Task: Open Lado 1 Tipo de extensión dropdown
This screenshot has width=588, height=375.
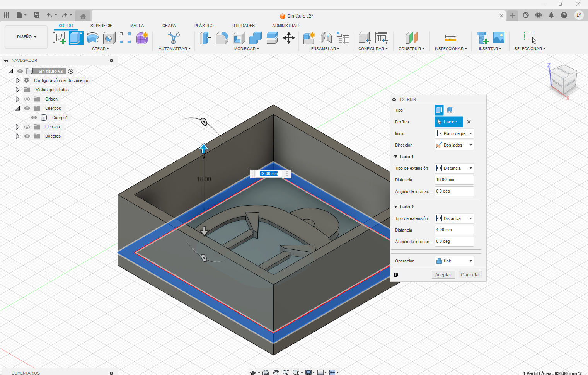Action: click(454, 168)
